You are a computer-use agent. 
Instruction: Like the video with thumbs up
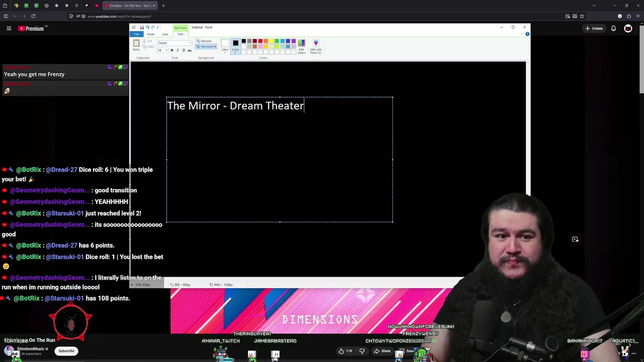click(345, 351)
